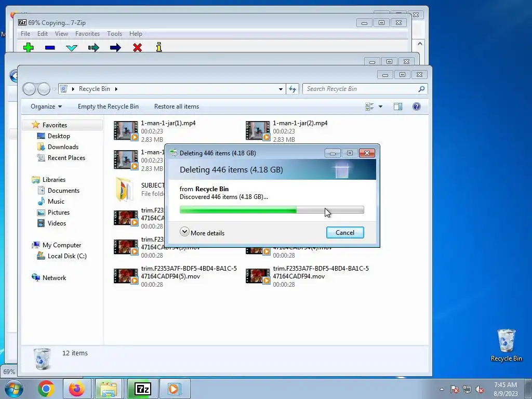Cancel the deleting operation

click(345, 232)
